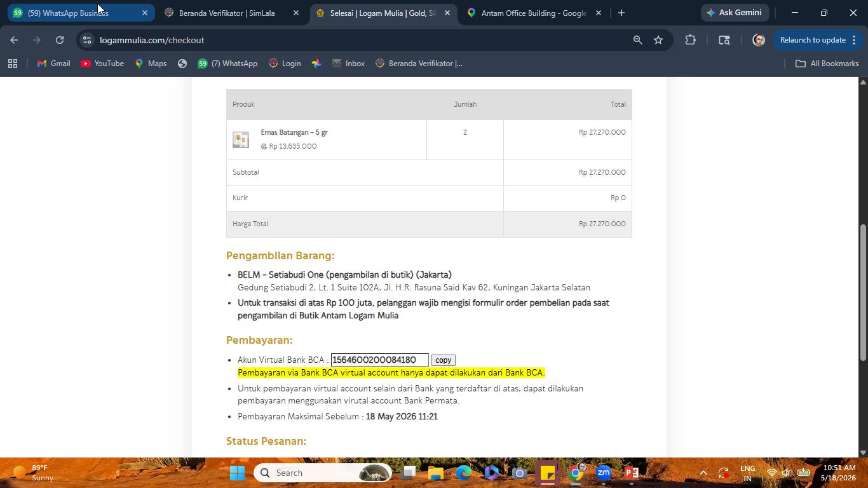868x488 pixels.
Task: Open the globe bookmark icon
Action: (x=182, y=64)
